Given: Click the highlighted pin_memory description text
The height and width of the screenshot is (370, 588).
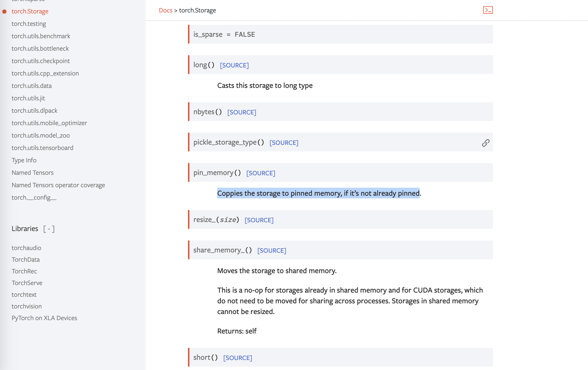Looking at the screenshot, I should 318,193.
